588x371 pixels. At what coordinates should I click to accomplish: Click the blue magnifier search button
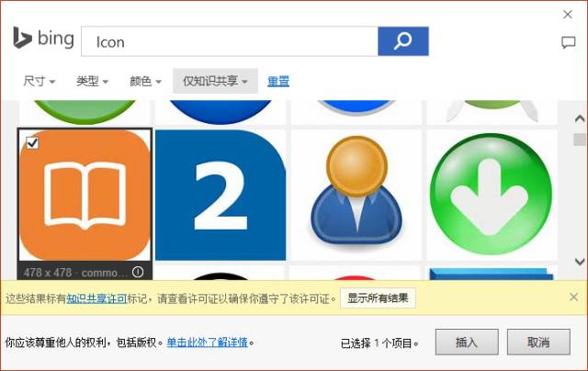pos(403,41)
